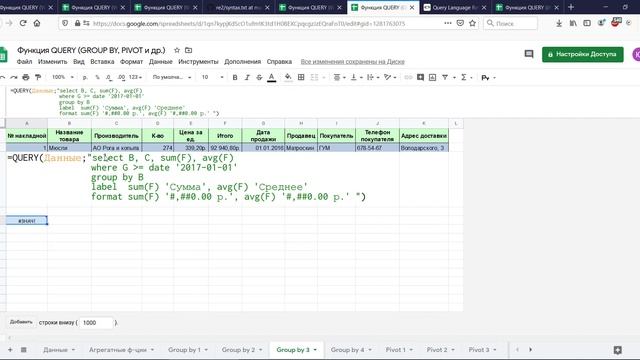The image size is (640, 360).
Task: Open text color picker
Action: coord(271,77)
